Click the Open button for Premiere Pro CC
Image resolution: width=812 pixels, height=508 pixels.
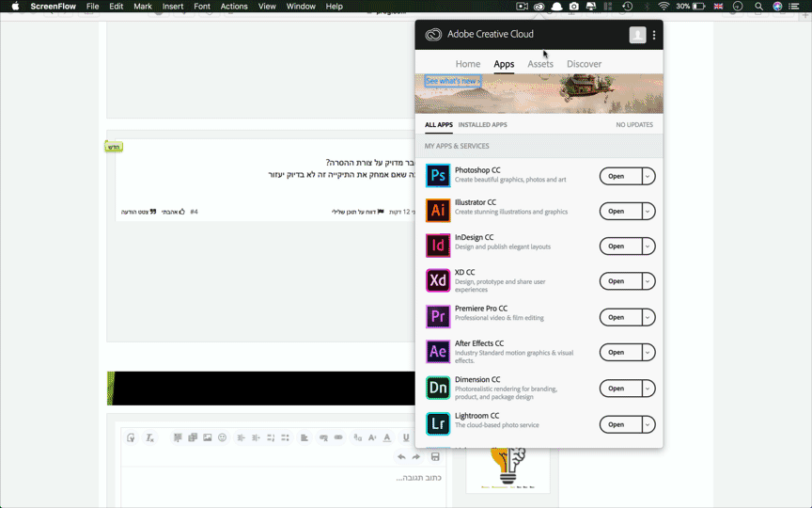point(620,317)
